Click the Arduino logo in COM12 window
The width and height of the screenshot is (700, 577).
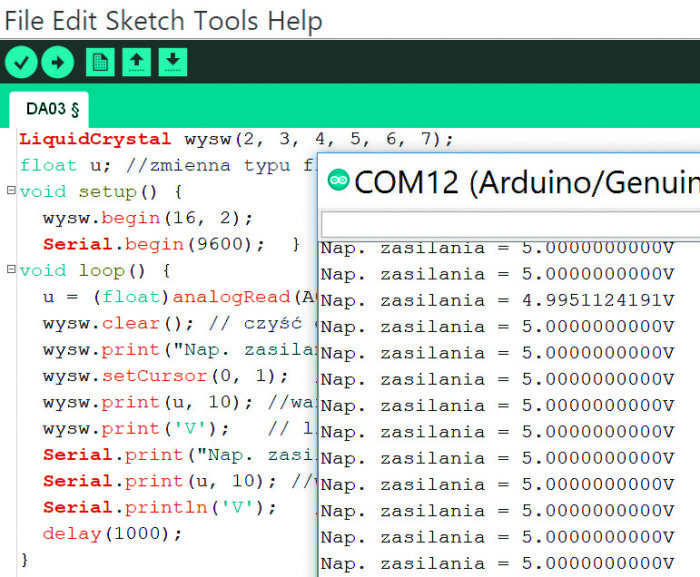pyautogui.click(x=339, y=181)
